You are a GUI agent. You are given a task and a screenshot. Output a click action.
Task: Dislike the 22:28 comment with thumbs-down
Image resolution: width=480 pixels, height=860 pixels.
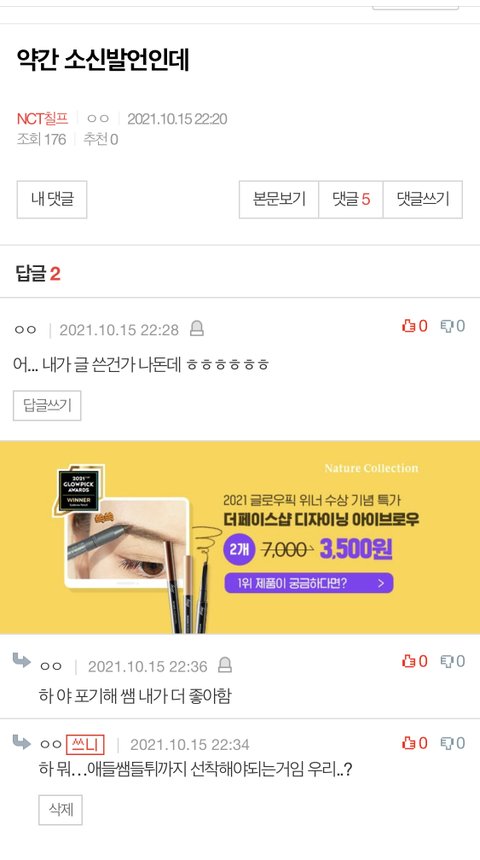(453, 326)
